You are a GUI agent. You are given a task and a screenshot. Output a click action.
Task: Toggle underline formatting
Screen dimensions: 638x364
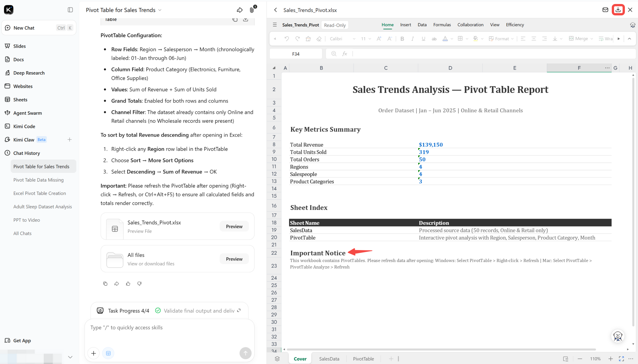click(423, 39)
